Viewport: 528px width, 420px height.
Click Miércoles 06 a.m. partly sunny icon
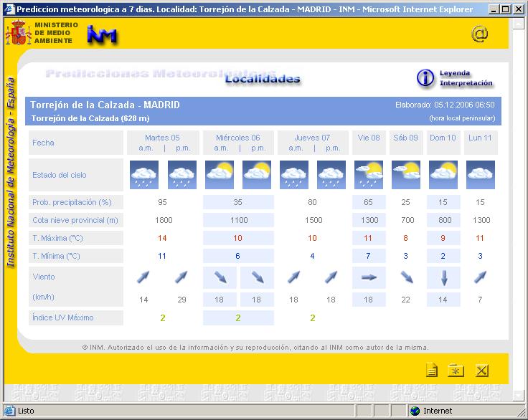(219, 174)
